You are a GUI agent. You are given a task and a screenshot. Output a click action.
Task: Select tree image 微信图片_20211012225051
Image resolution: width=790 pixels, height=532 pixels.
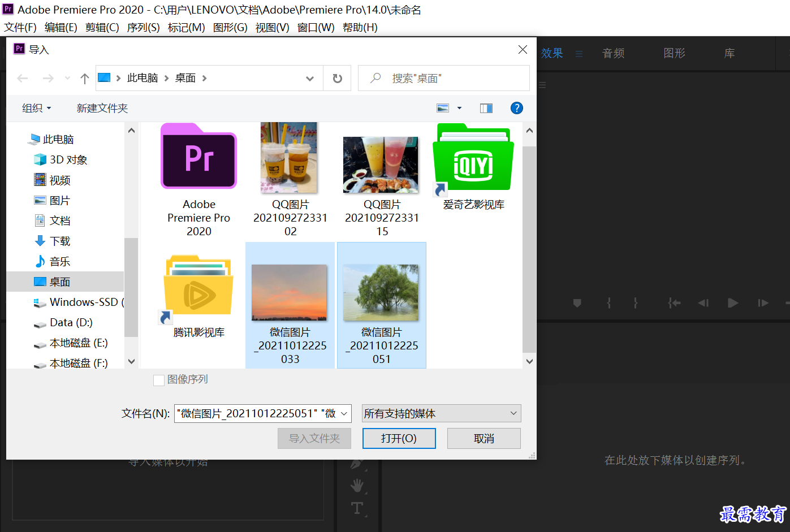tap(382, 305)
